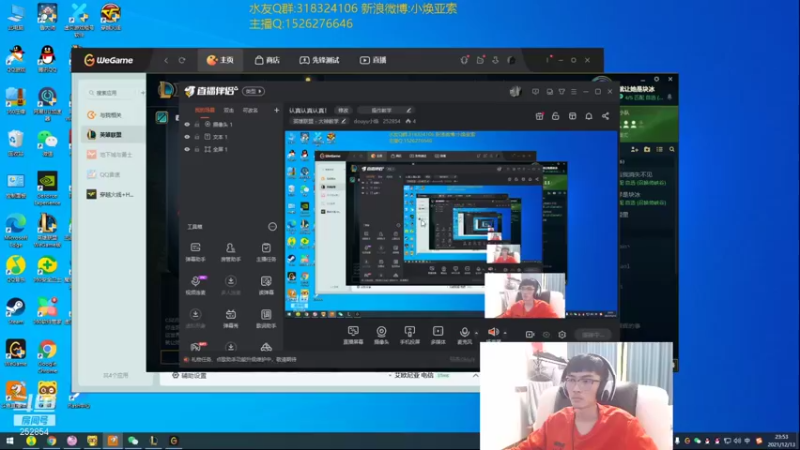Open Steam desktop shortcut
800x450 pixels.
[x=15, y=311]
